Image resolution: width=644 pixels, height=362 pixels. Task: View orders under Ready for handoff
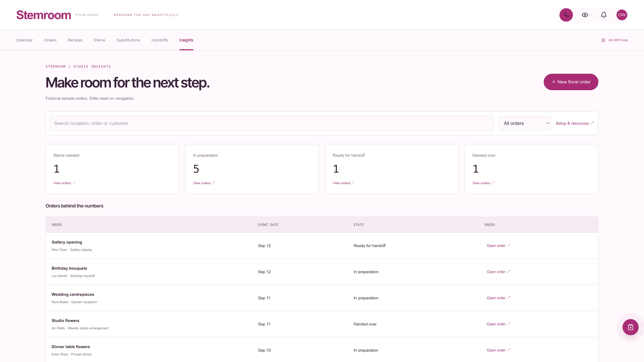(343, 183)
